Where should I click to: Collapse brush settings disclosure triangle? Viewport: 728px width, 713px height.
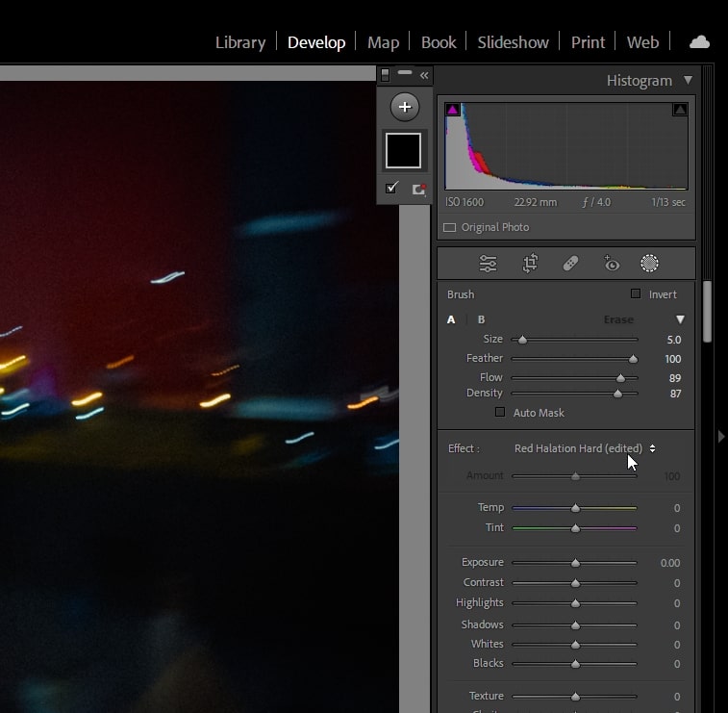(680, 319)
